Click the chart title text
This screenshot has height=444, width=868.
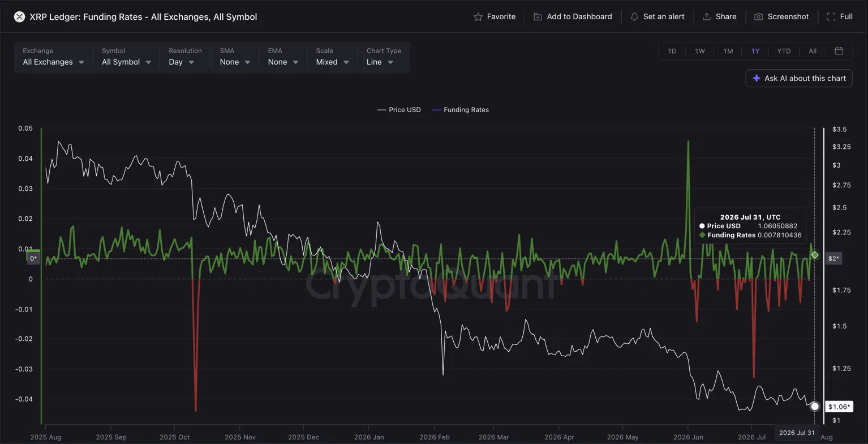[x=143, y=17]
